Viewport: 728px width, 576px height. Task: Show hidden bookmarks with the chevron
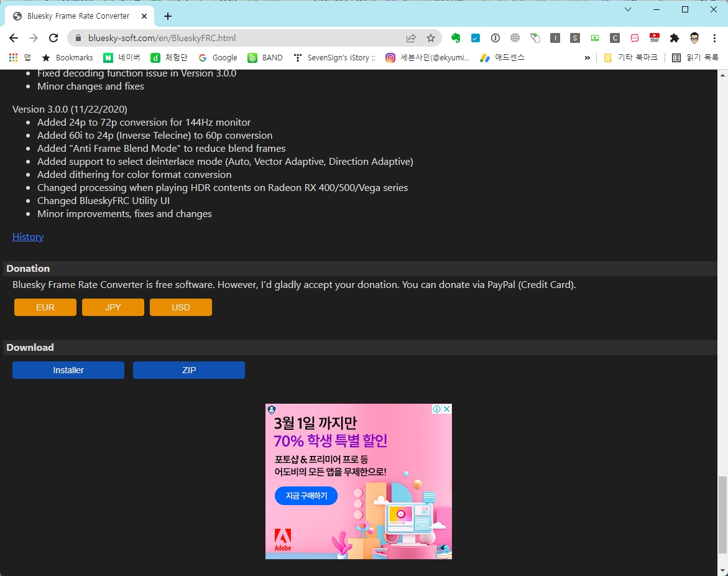pos(587,58)
